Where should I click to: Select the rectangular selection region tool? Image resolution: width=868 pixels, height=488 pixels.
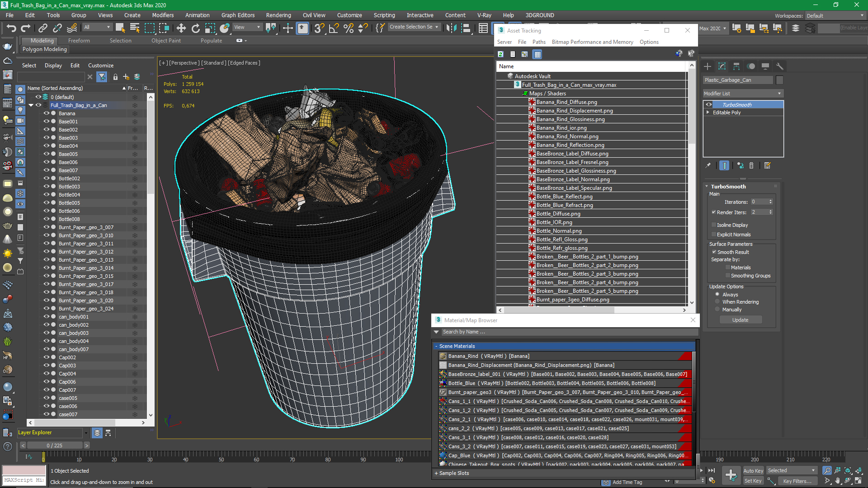click(149, 28)
